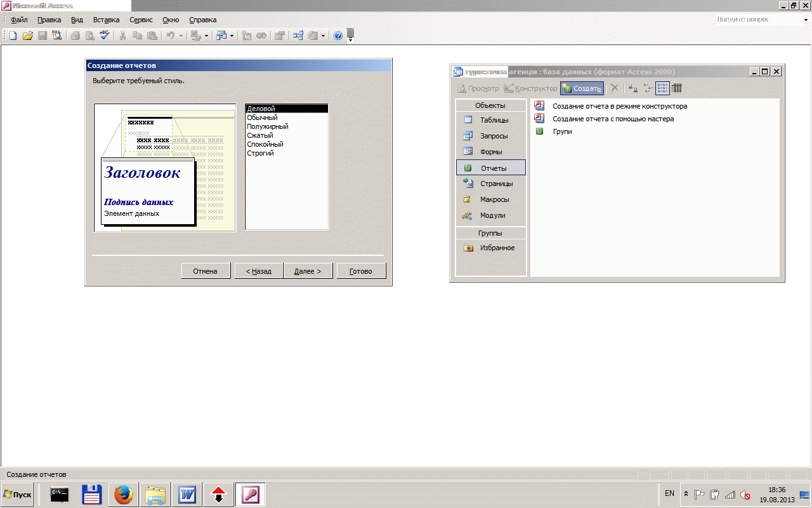Viewport: 812px width, 508px height.
Task: Select the 'Строгий' style option
Action: click(260, 153)
